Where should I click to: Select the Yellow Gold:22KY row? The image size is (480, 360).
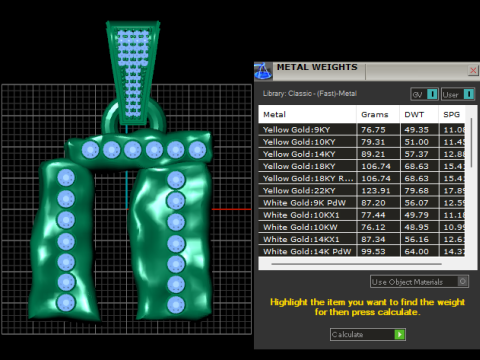(x=362, y=191)
